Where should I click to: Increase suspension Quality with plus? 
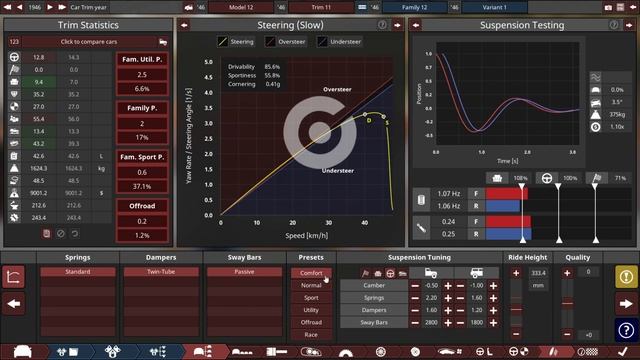(x=567, y=273)
